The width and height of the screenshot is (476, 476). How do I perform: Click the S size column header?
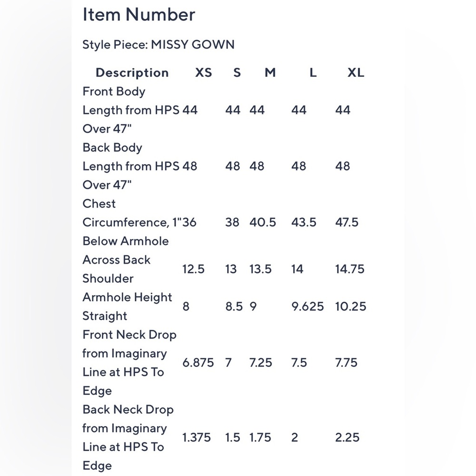[x=237, y=72]
